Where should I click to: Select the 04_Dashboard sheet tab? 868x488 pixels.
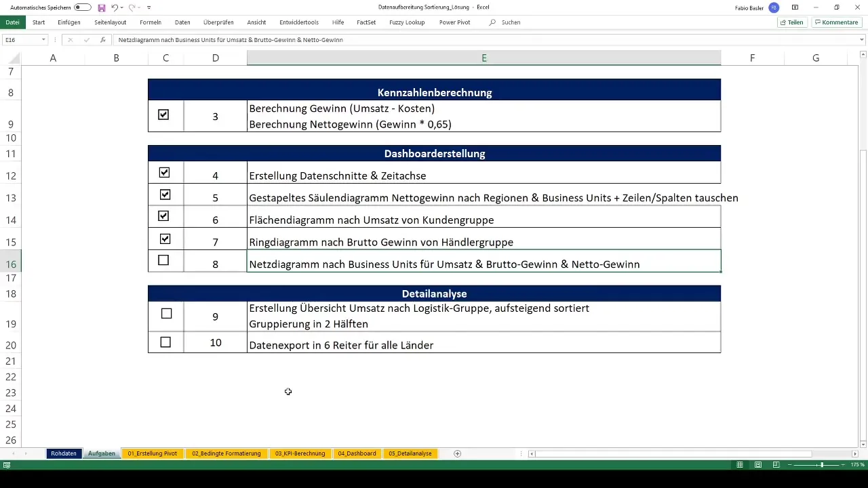(x=357, y=453)
